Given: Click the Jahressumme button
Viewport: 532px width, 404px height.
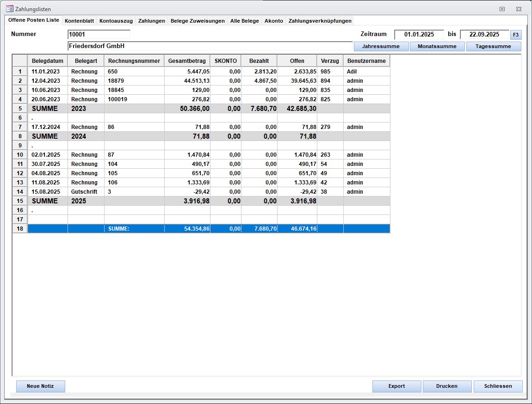Looking at the screenshot, I should tap(381, 46).
